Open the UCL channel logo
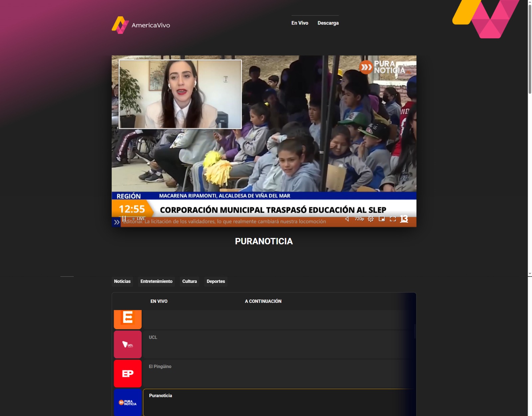 (128, 344)
